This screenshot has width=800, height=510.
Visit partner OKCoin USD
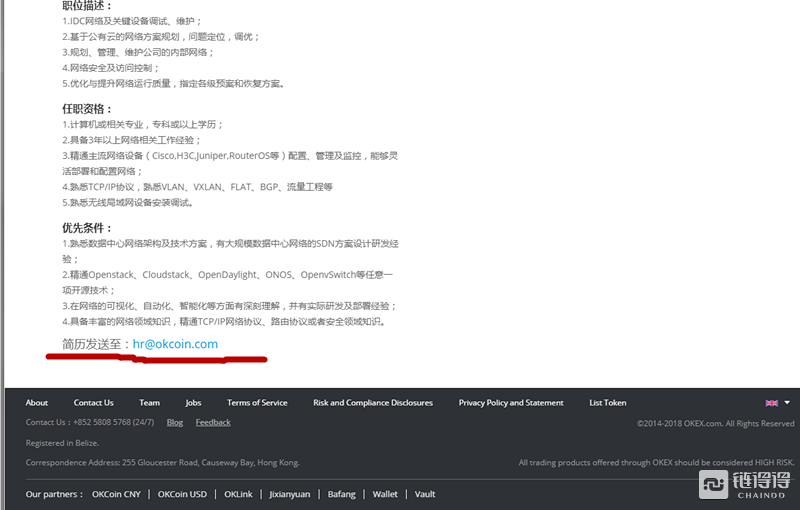182,494
